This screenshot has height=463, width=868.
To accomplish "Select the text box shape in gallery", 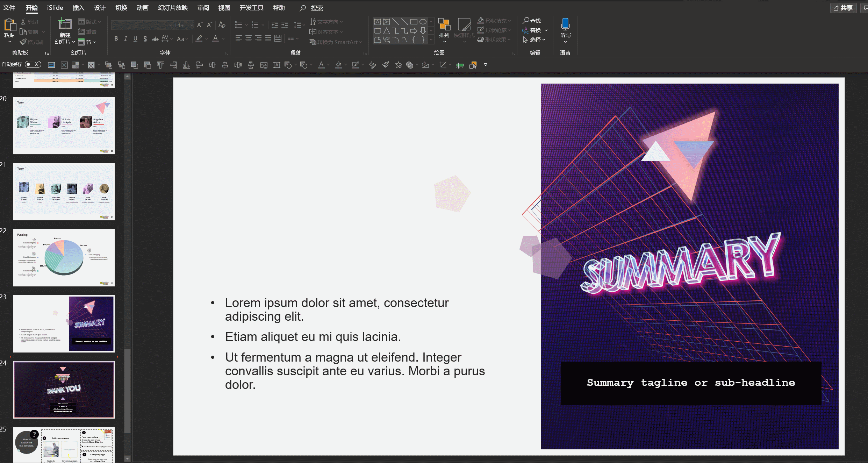I will pyautogui.click(x=378, y=22).
